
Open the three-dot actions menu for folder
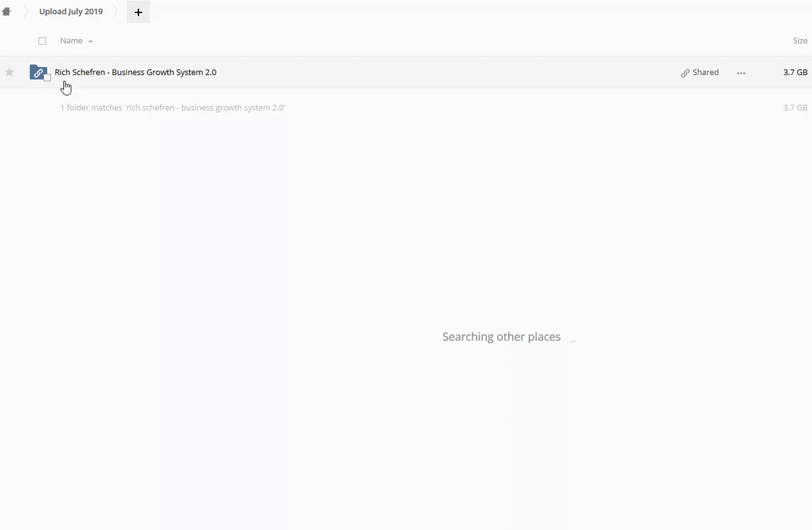741,73
